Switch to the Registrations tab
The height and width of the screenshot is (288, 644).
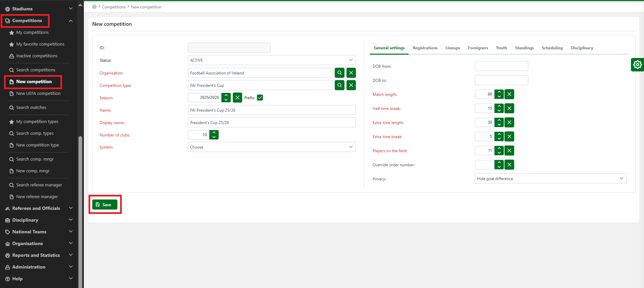(425, 48)
